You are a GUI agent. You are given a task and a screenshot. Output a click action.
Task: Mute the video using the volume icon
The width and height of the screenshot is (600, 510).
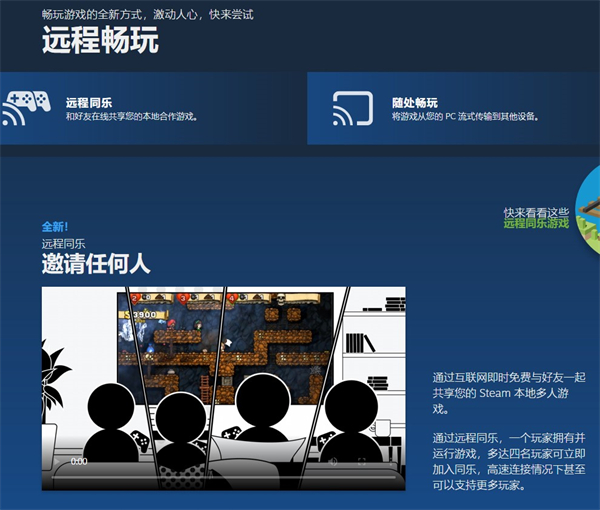tap(333, 462)
